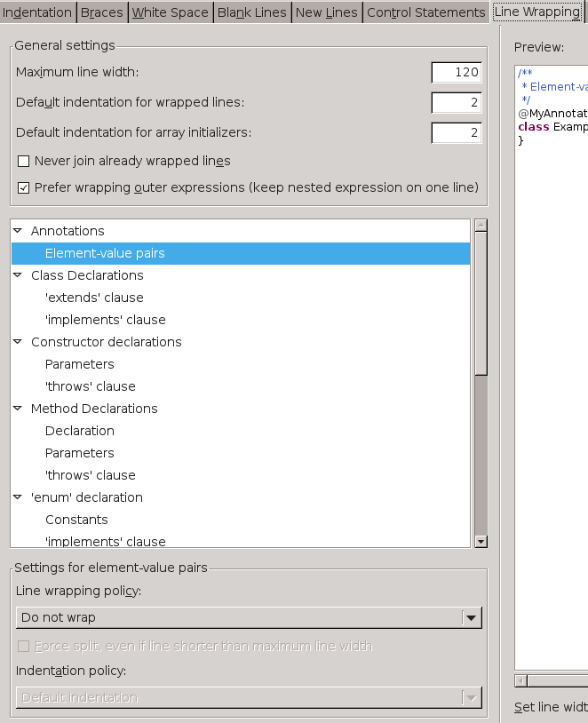This screenshot has height=723, width=588.
Task: Collapse the Annotations tree node
Action: coord(18,231)
